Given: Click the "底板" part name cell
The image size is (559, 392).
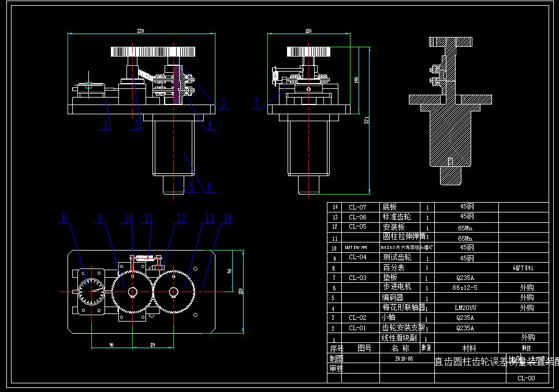Looking at the screenshot, I should (x=389, y=207).
